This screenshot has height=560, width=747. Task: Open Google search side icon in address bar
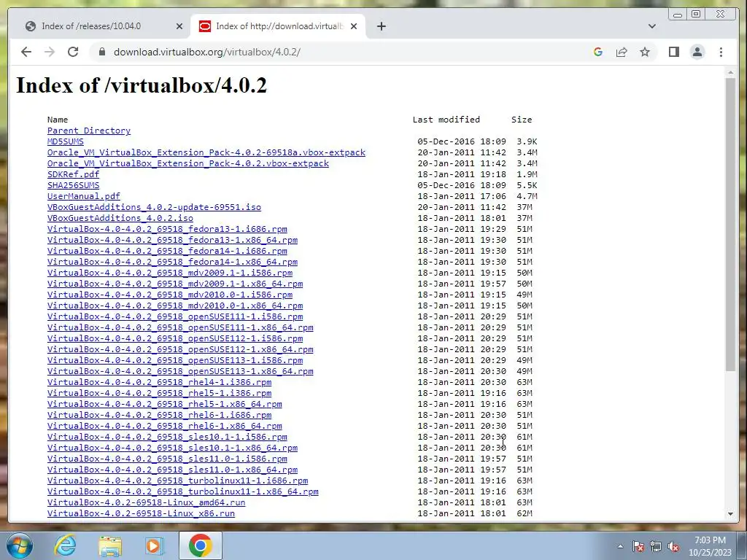[598, 52]
